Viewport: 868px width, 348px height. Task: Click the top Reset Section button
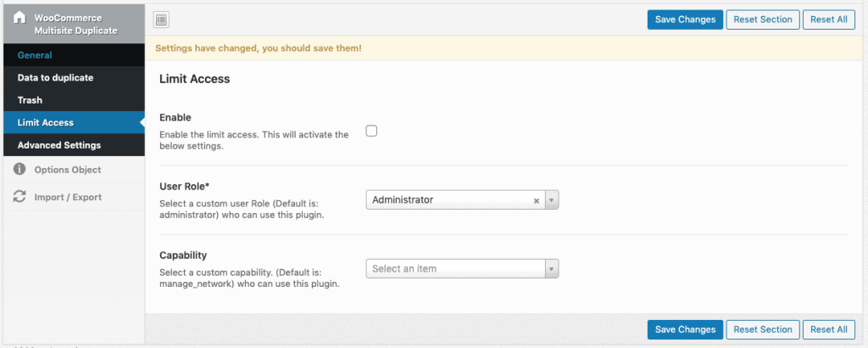(x=763, y=20)
